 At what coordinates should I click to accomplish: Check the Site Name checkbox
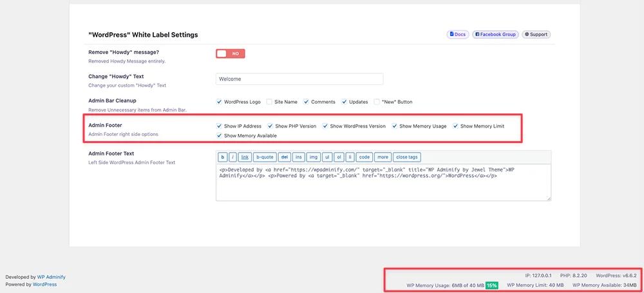click(269, 102)
